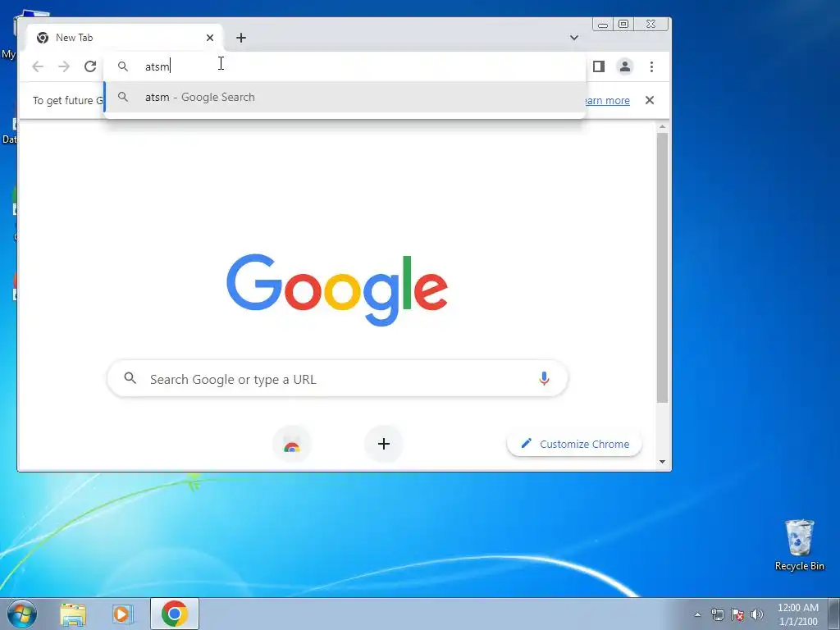The width and height of the screenshot is (840, 630).
Task: Start voice search with microphone icon
Action: pos(544,379)
